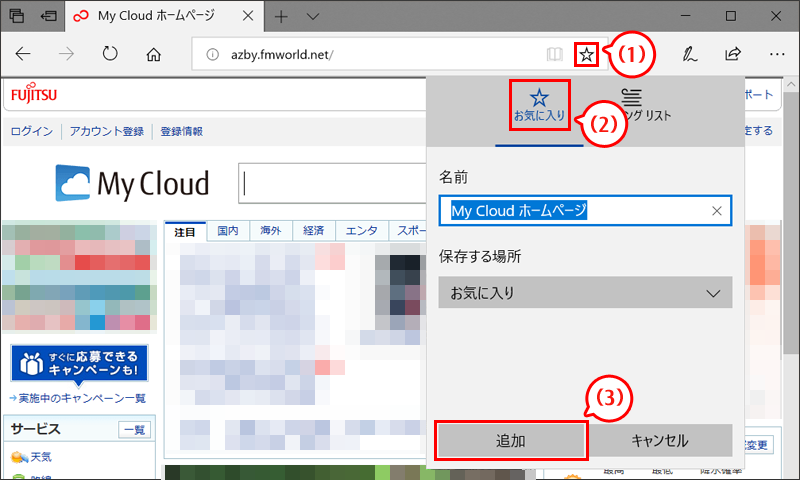Select the エンタ news tab
800x480 pixels.
362,231
